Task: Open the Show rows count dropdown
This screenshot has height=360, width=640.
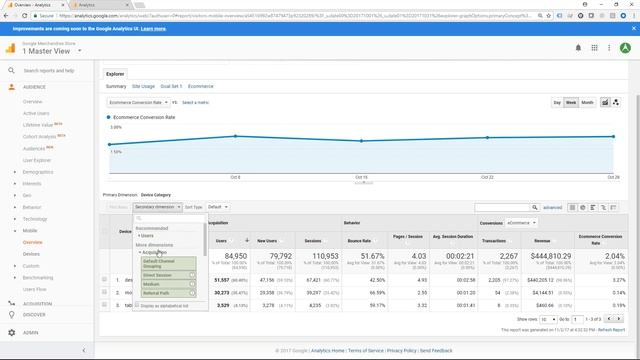Action: (x=549, y=319)
